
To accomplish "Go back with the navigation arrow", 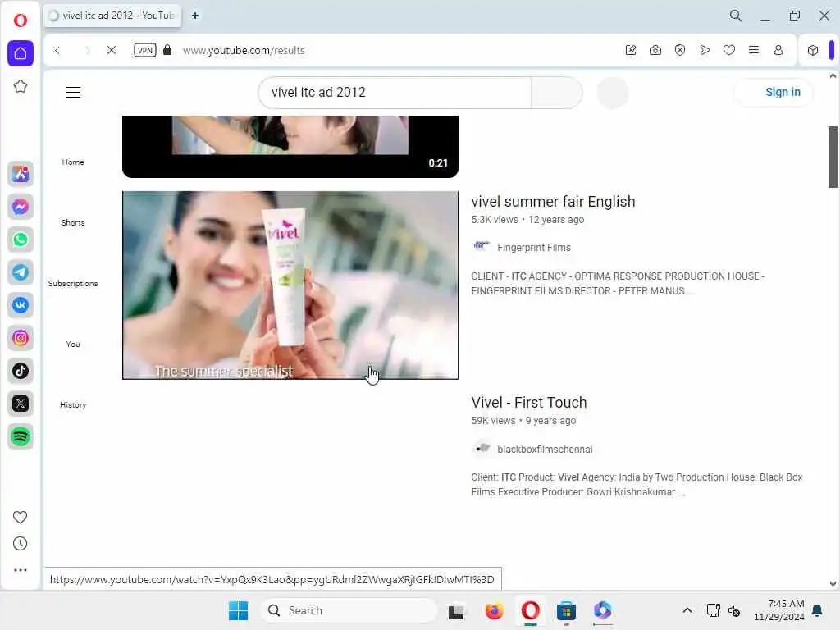I will [x=57, y=50].
